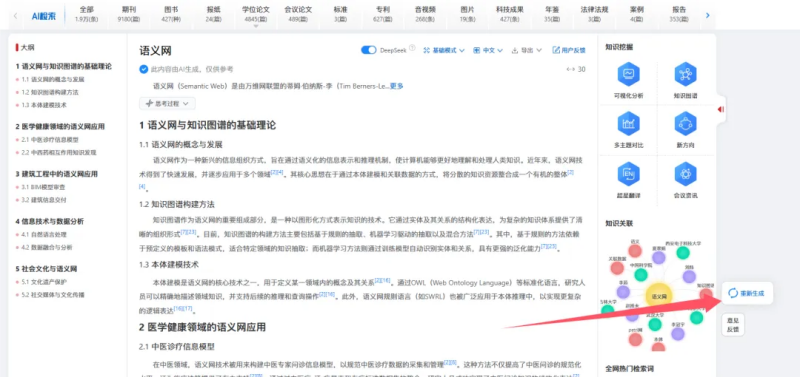The width and height of the screenshot is (800, 377).
Task: Select the 会议论文 conference papers tab
Action: tap(298, 14)
